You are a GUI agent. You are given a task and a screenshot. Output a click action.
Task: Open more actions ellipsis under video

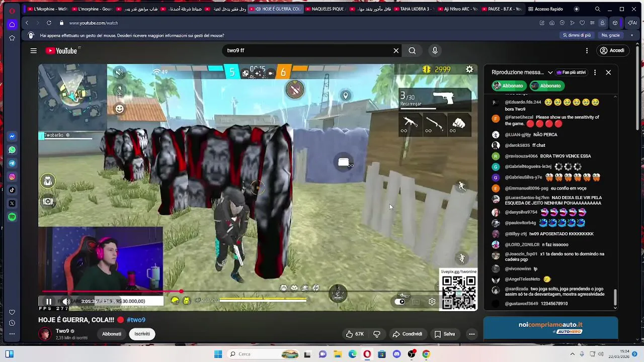pyautogui.click(x=471, y=334)
